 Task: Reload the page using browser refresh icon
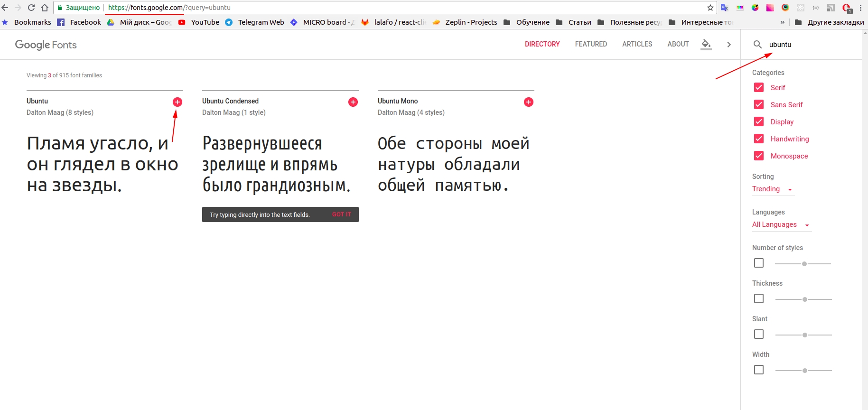click(31, 8)
